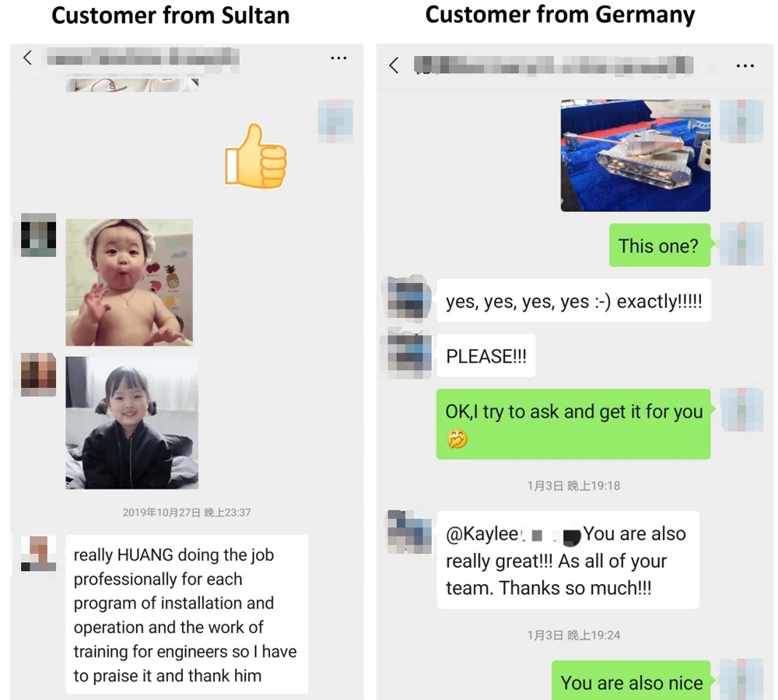
Task: Open baby with headband photo
Action: [129, 282]
